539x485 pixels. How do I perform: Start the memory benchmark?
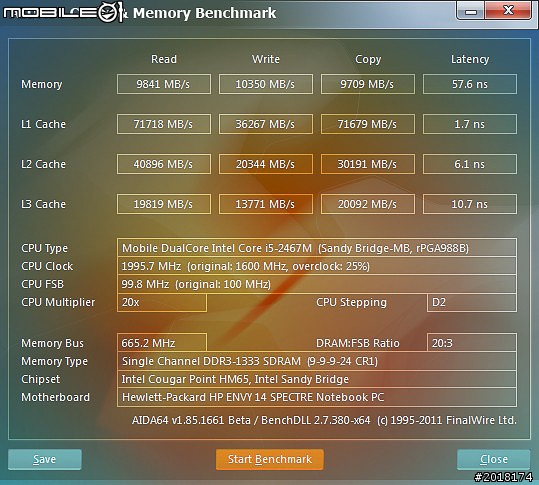270,459
